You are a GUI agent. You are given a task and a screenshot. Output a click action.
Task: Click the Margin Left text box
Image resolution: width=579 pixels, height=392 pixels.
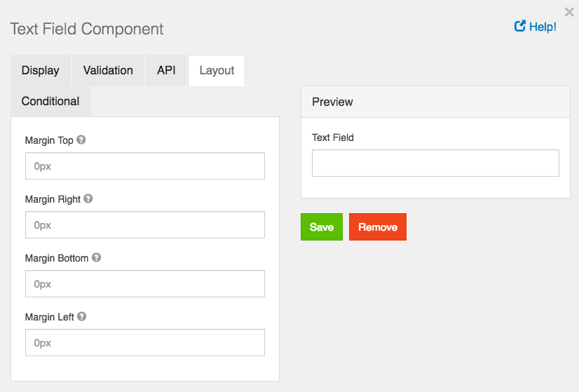click(x=145, y=343)
